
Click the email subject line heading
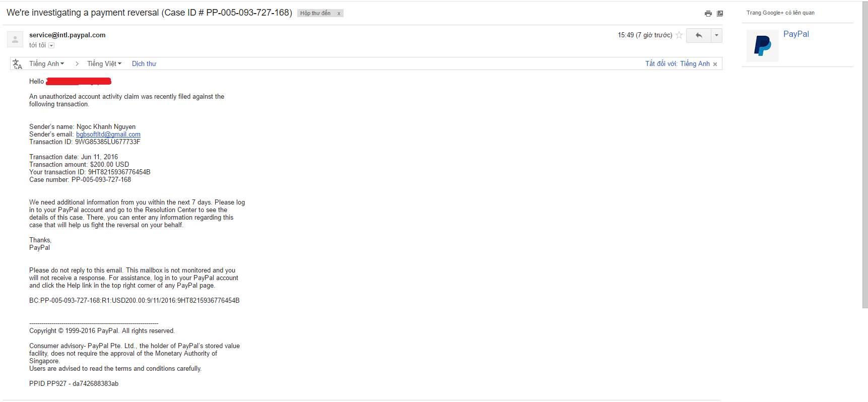149,13
